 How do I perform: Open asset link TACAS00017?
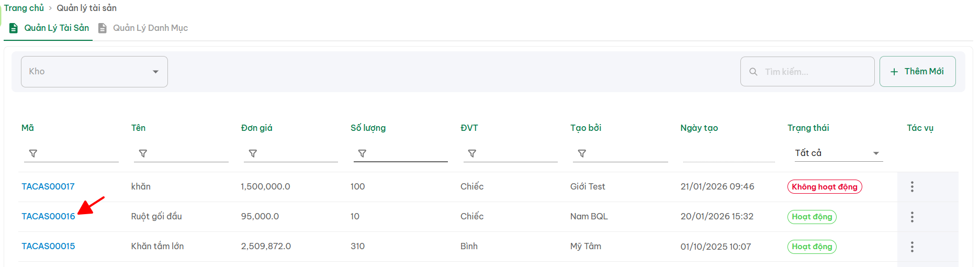click(48, 187)
